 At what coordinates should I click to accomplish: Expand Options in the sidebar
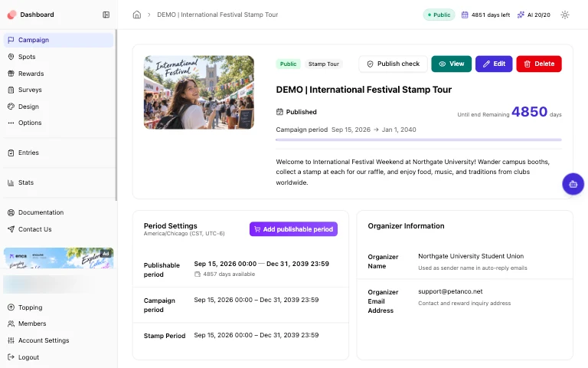click(58, 123)
